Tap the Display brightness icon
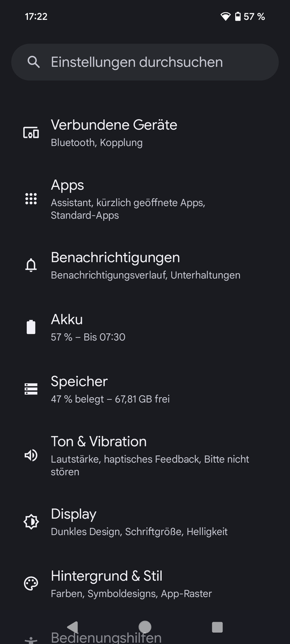This screenshot has width=290, height=644. (31, 522)
